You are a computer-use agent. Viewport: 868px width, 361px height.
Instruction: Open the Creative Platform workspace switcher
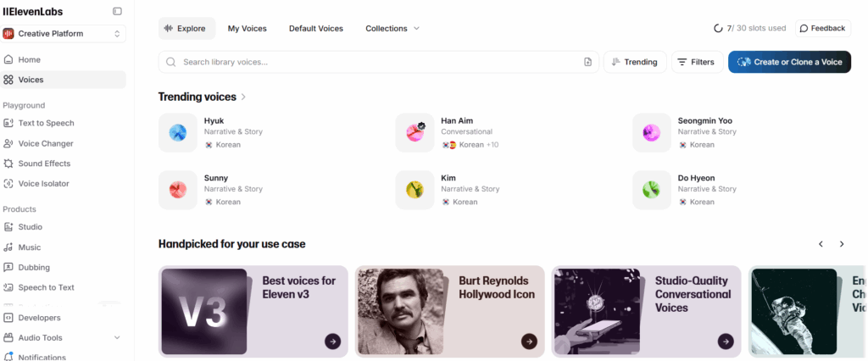click(x=63, y=34)
